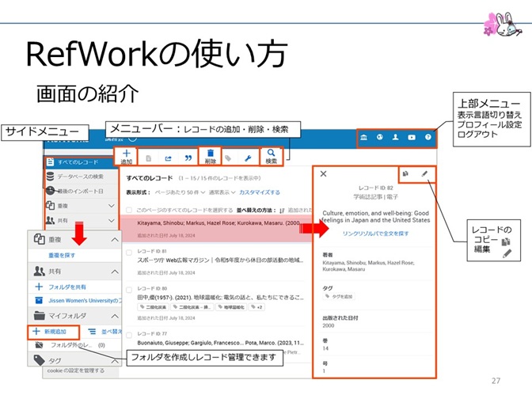The width and height of the screenshot is (532, 399).
Task: Click the sort direction icon beside 並べ替えの方法
Action: point(282,211)
